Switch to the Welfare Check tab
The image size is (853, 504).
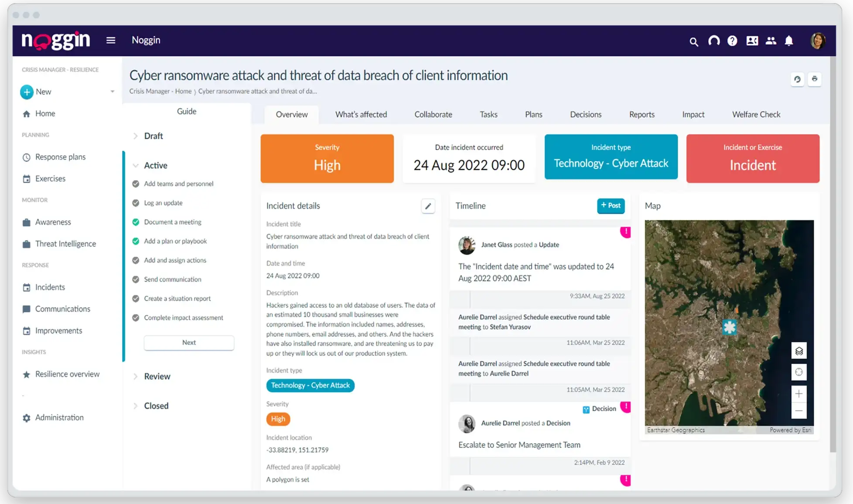(x=756, y=115)
